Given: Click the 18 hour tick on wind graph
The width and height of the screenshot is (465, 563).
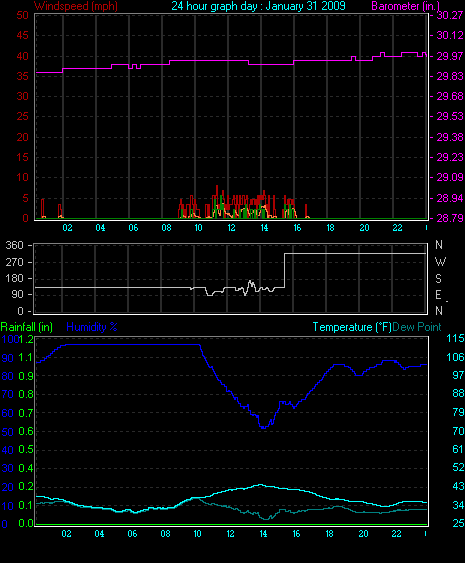Looking at the screenshot, I should click(330, 228).
